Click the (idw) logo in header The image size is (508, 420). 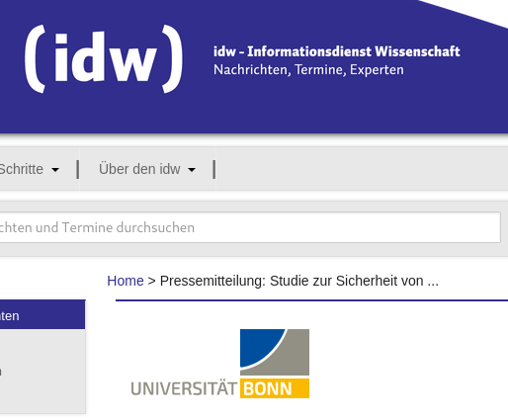point(104,59)
